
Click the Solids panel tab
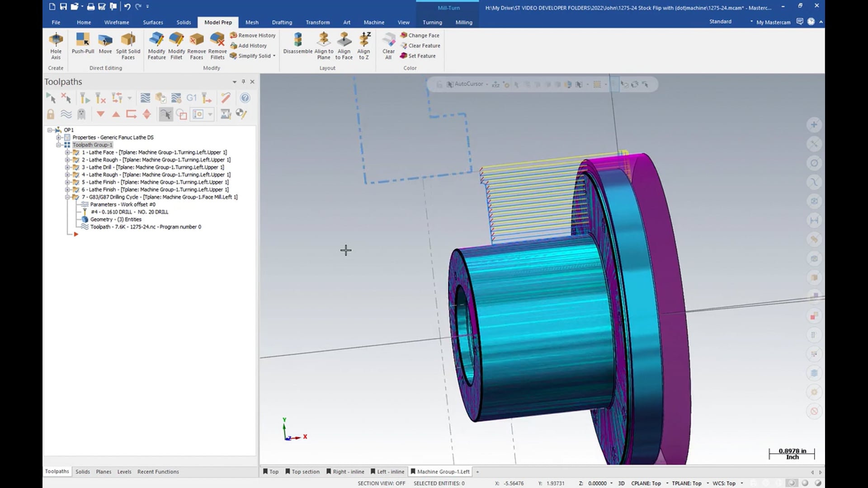point(83,471)
